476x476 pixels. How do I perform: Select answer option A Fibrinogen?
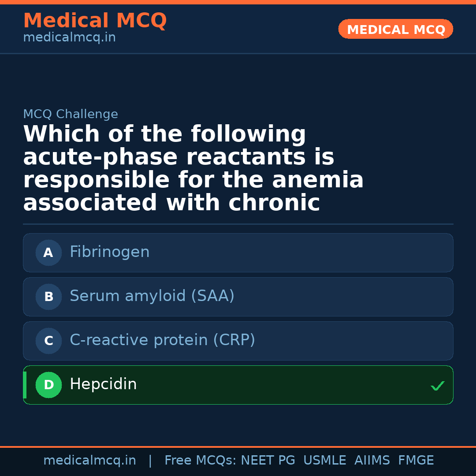pos(238,253)
